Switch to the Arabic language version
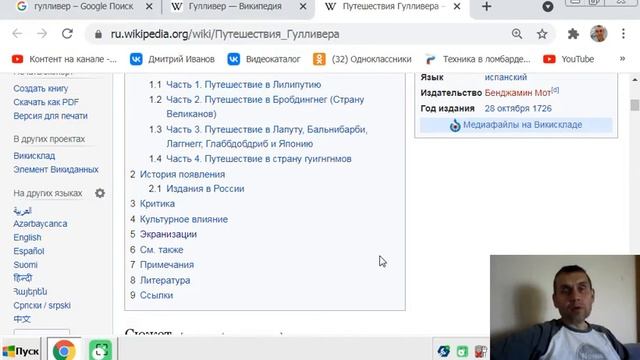 (x=22, y=211)
